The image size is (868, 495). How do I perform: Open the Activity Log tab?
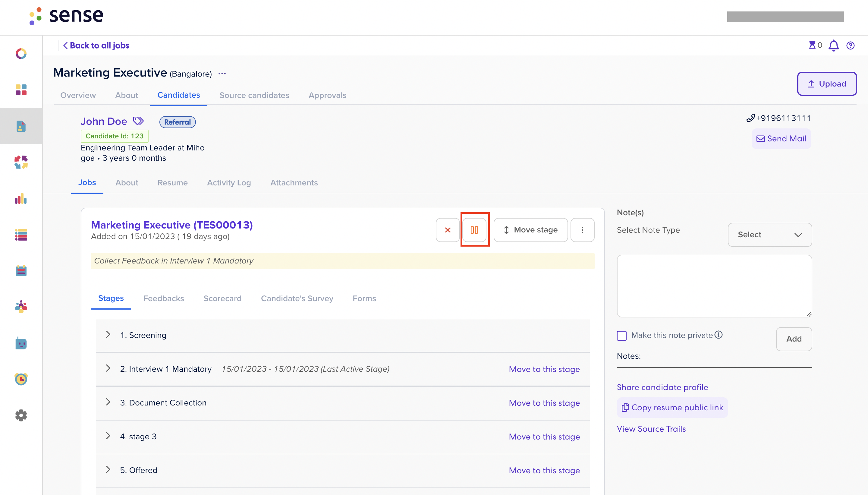click(229, 183)
